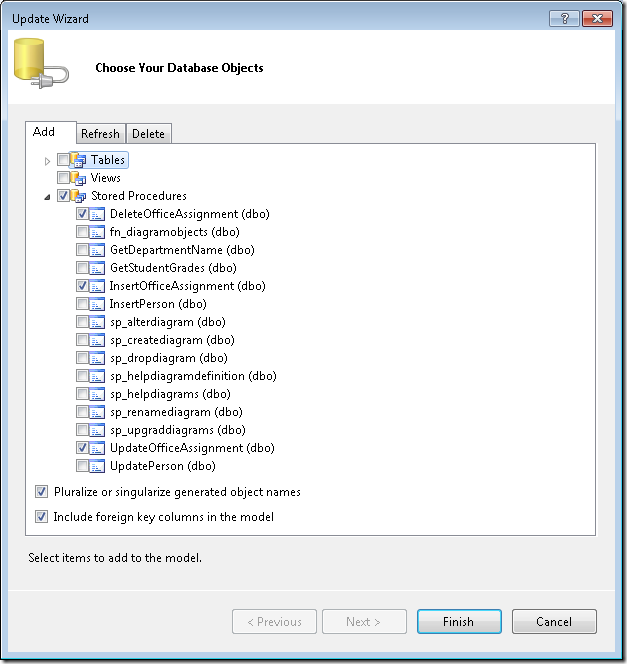Check the GetStudentGrades checkbox
The width and height of the screenshot is (627, 664).
pyautogui.click(x=82, y=268)
